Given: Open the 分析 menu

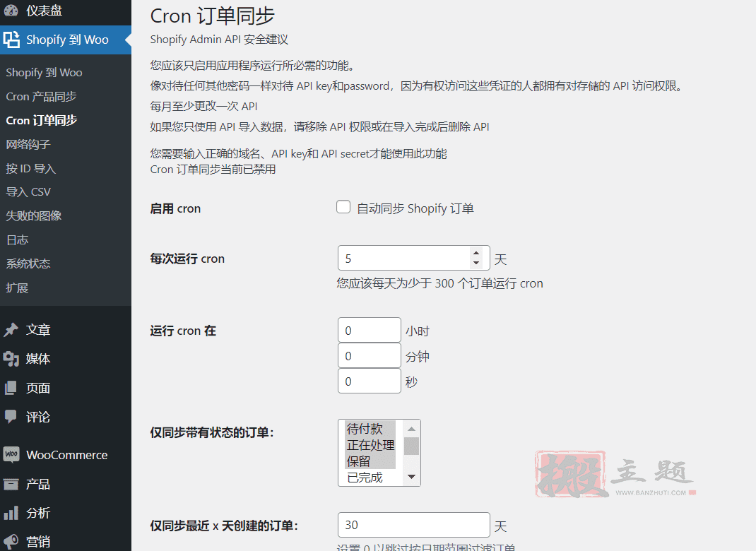Looking at the screenshot, I should [x=66, y=513].
